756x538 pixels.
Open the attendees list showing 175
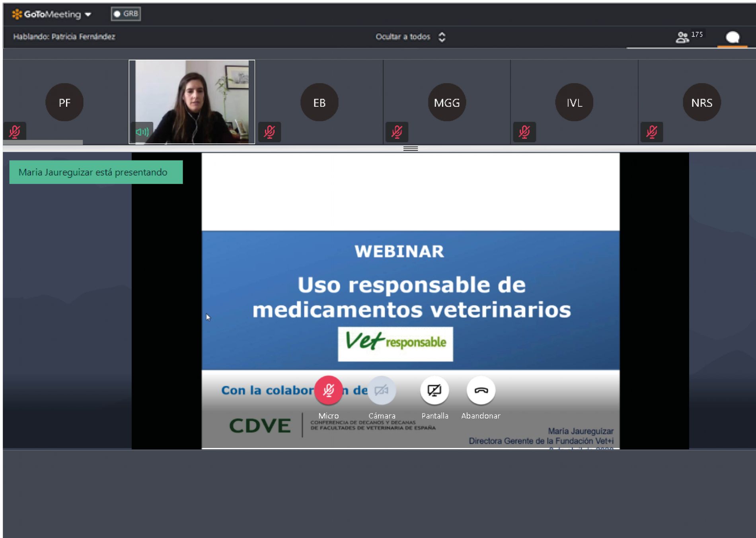tap(689, 37)
